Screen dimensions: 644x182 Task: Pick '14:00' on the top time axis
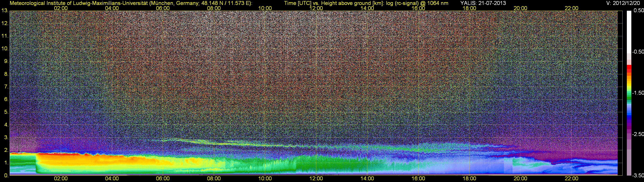367,8
